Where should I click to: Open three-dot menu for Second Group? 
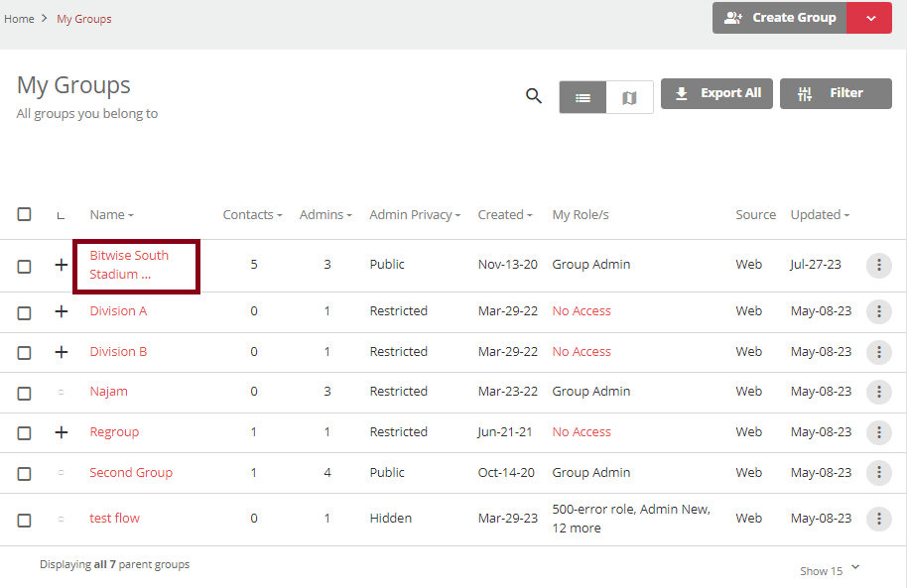[878, 473]
